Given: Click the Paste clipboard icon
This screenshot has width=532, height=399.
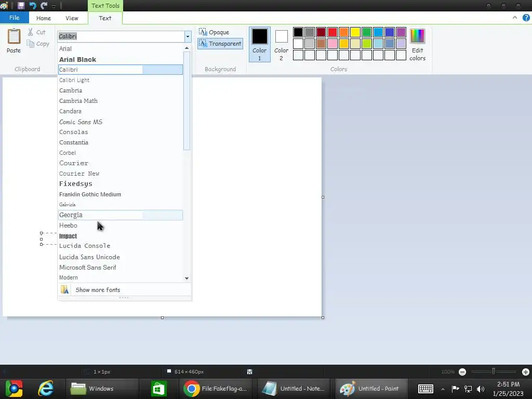Looking at the screenshot, I should pos(14,36).
